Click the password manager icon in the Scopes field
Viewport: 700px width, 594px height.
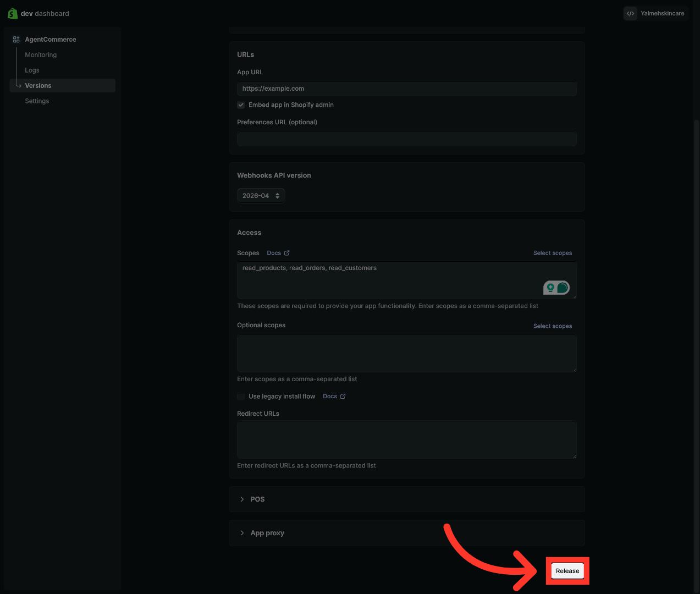[556, 288]
